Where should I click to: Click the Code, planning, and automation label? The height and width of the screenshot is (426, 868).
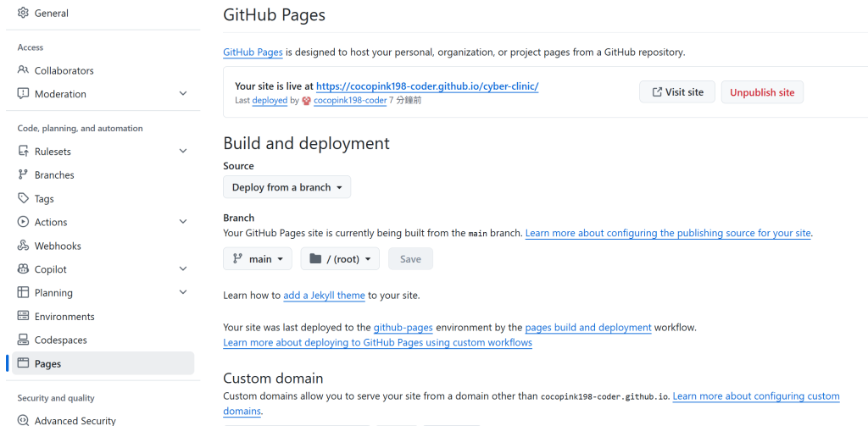(x=81, y=129)
